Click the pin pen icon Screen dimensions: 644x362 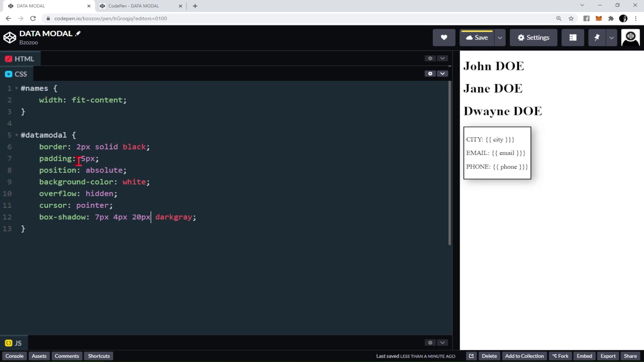[597, 38]
